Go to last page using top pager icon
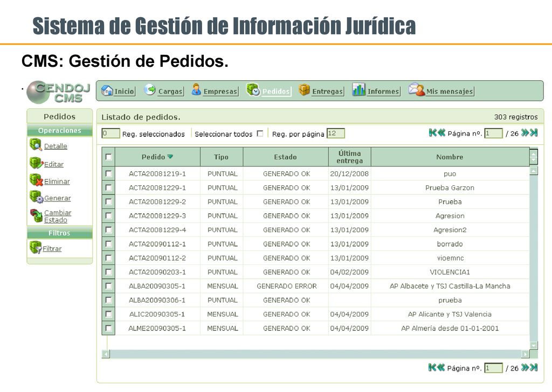552x392 pixels. tap(534, 132)
